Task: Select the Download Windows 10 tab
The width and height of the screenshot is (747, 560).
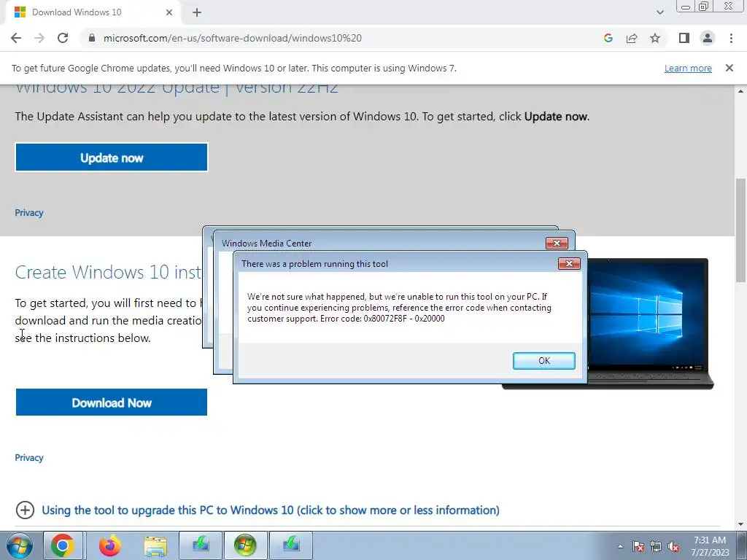Action: coord(93,12)
